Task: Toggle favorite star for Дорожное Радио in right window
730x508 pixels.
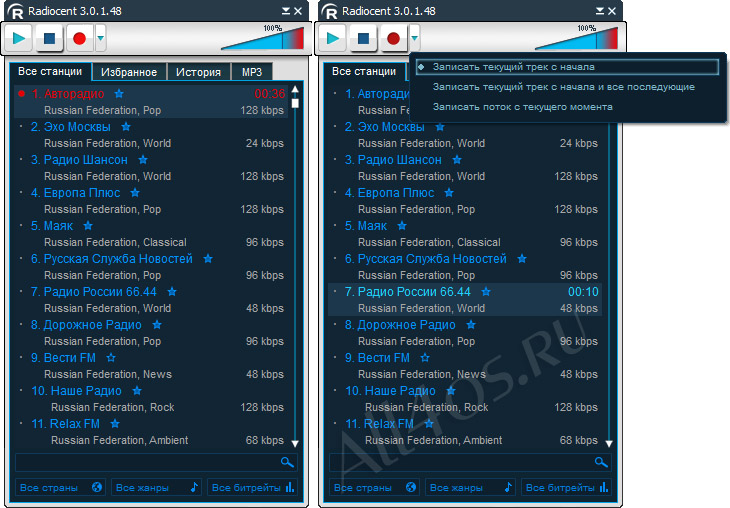Action: click(x=471, y=325)
